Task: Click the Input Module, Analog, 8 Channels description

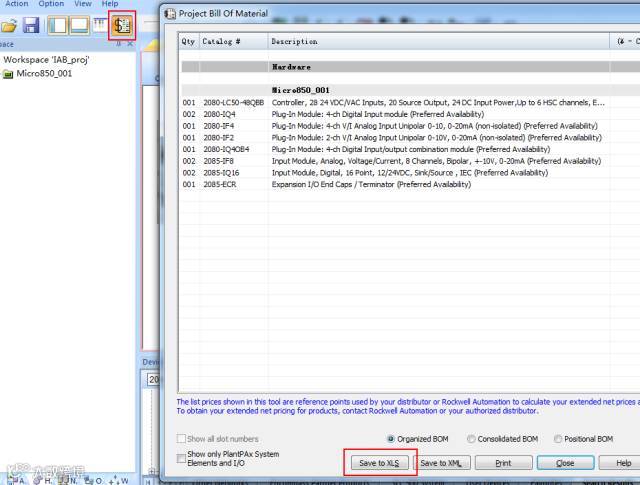Action: coord(436,161)
